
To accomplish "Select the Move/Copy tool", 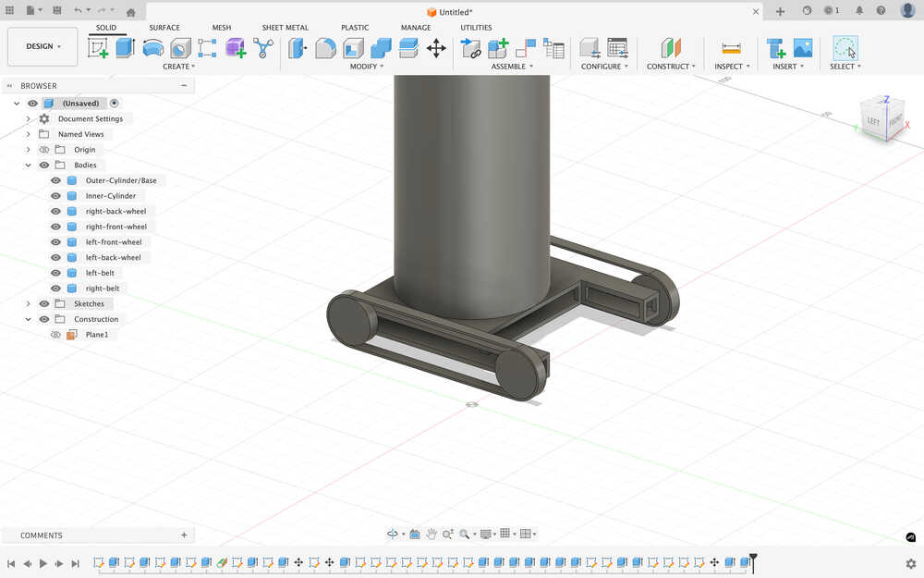I will [436, 48].
